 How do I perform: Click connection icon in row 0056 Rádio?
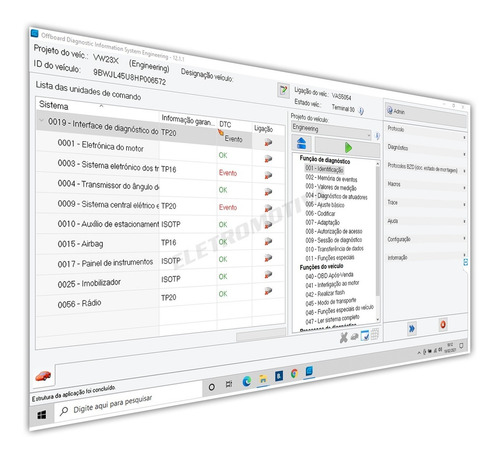coord(268,291)
